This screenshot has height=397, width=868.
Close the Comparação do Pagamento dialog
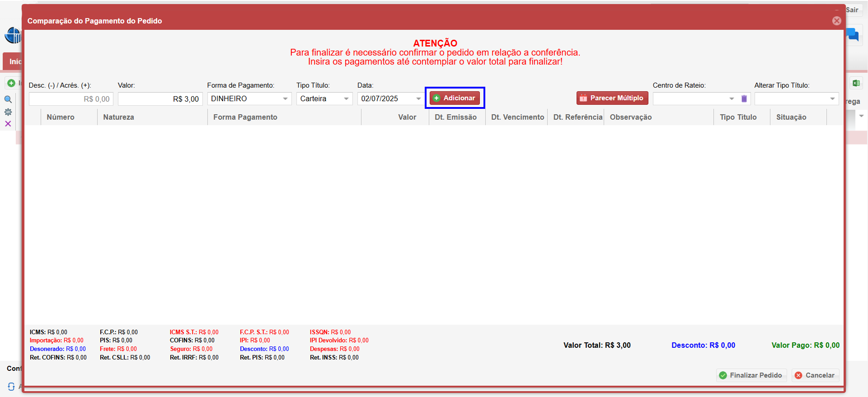coord(837,21)
